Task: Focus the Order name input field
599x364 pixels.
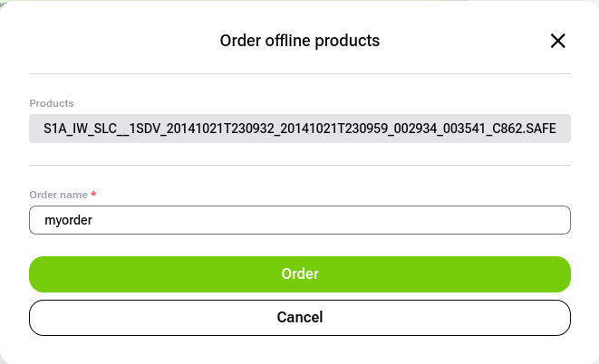Action: [x=300, y=219]
